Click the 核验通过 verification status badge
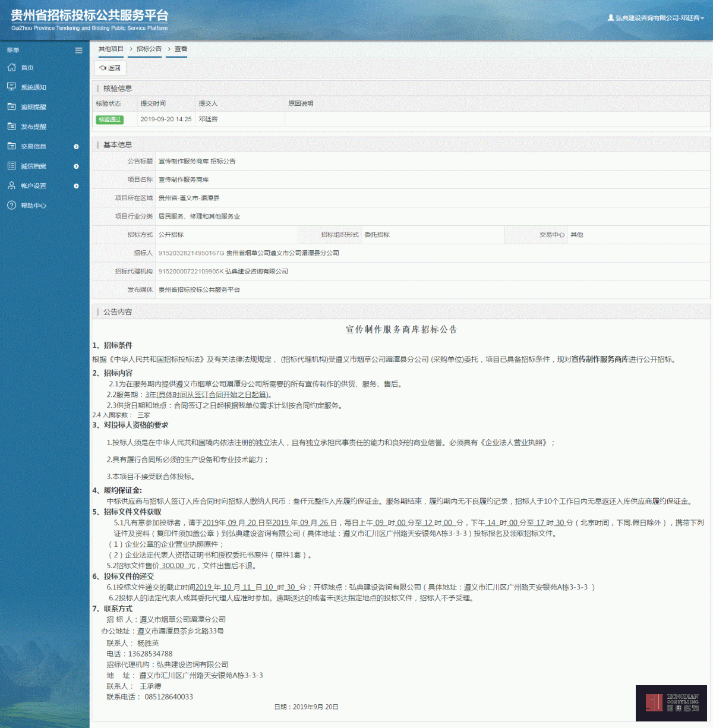 coord(111,119)
